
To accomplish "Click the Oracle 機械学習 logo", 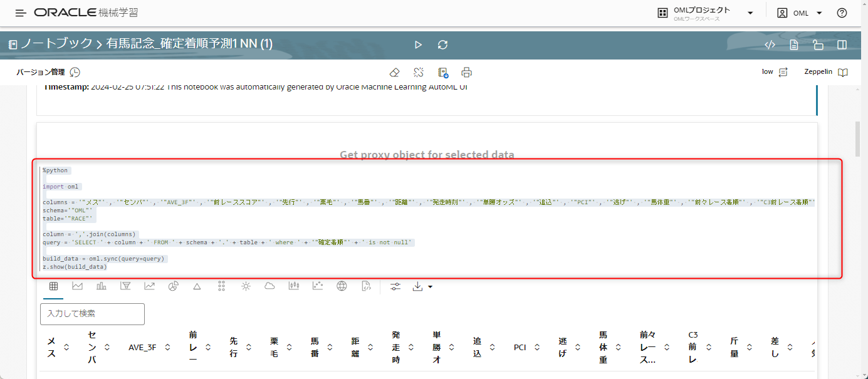I will [86, 13].
